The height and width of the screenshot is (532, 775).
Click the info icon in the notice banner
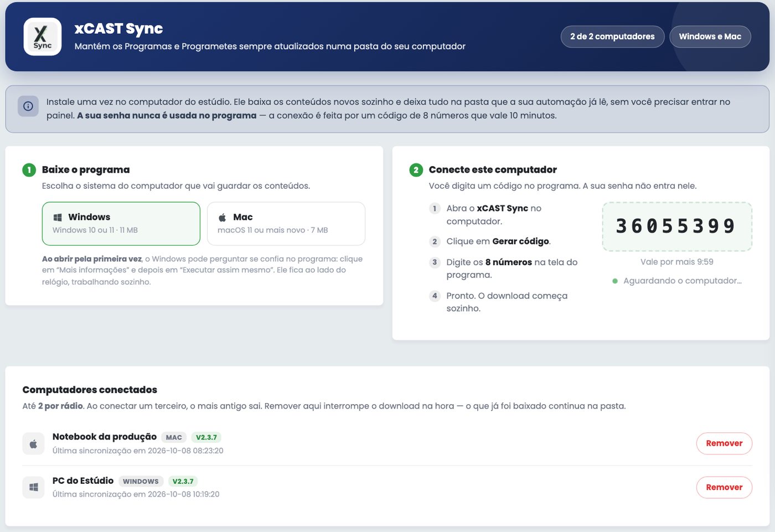click(28, 106)
